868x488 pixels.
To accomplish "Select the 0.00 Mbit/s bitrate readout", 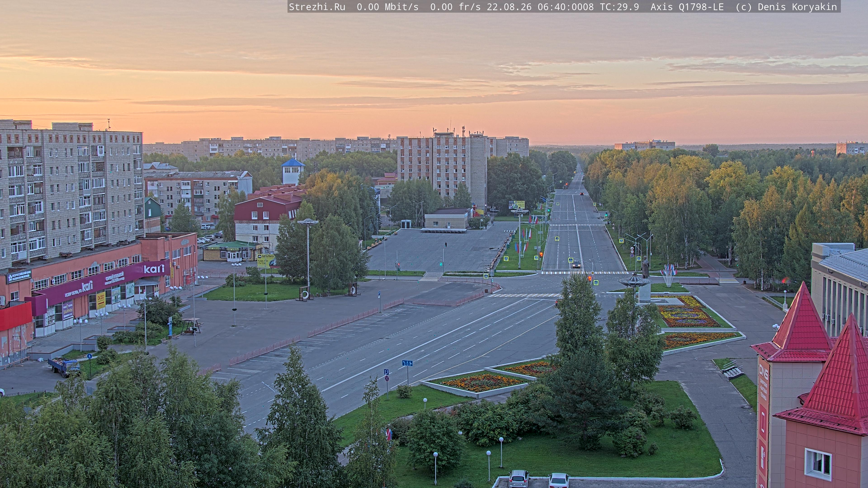I will (x=387, y=7).
